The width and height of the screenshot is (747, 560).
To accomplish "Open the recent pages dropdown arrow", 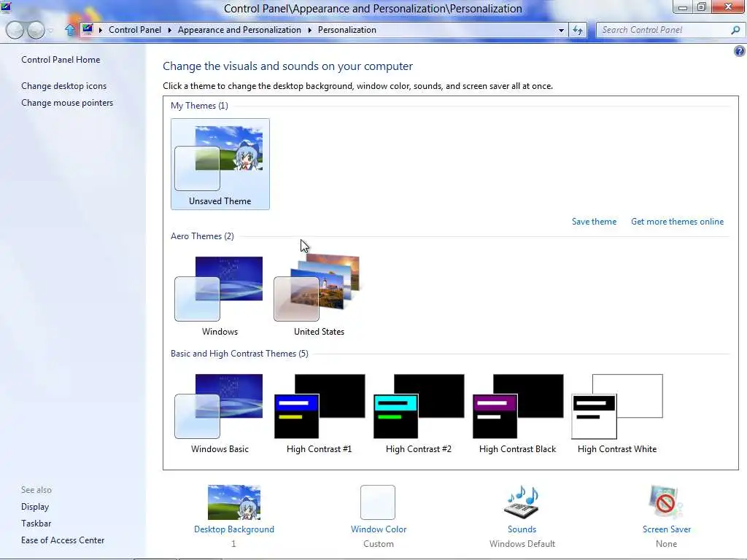I will coord(50,31).
